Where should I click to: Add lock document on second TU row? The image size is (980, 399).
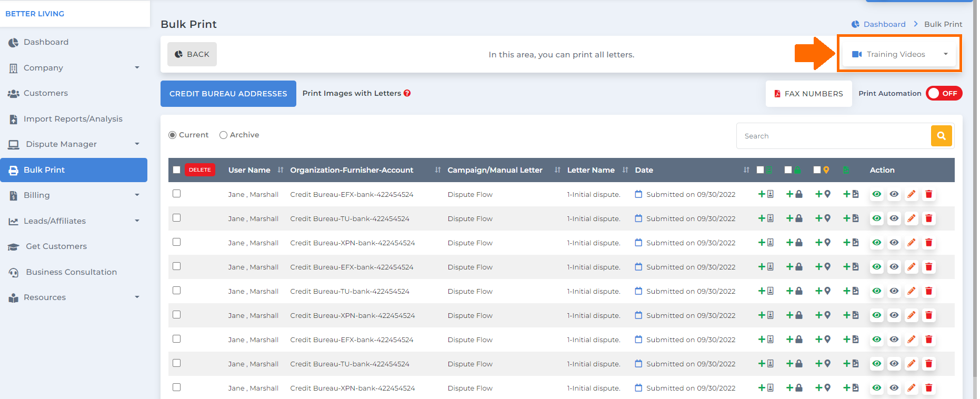pos(794,291)
